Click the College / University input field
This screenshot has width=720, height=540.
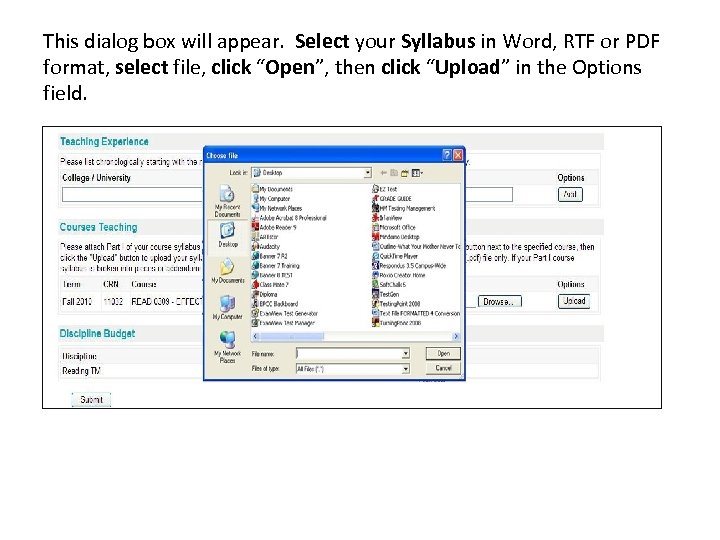tap(132, 195)
